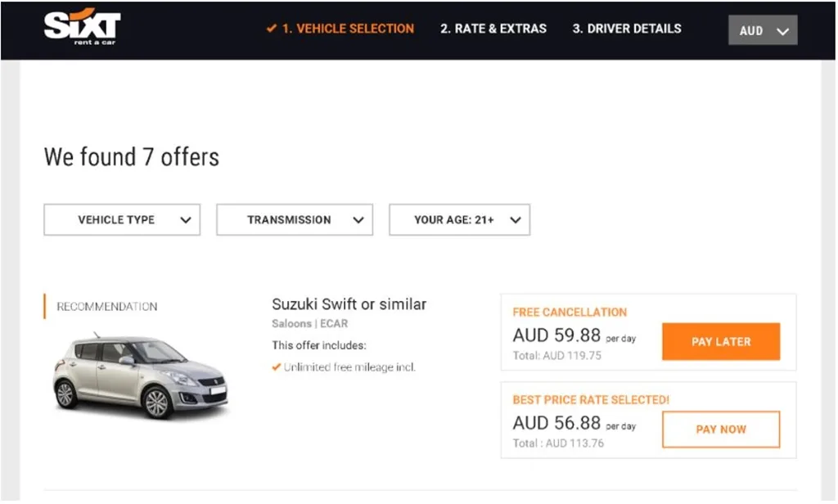Click the Recommendation label

point(106,307)
